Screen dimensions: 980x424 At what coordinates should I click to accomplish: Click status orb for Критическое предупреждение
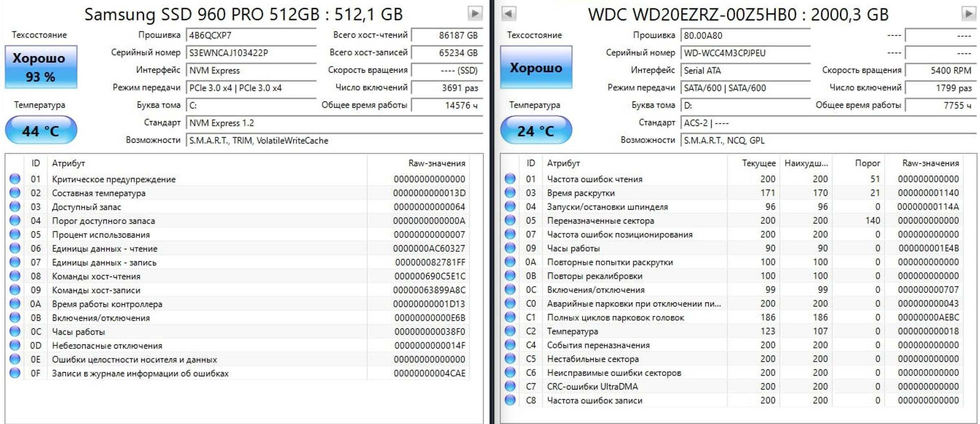15,179
